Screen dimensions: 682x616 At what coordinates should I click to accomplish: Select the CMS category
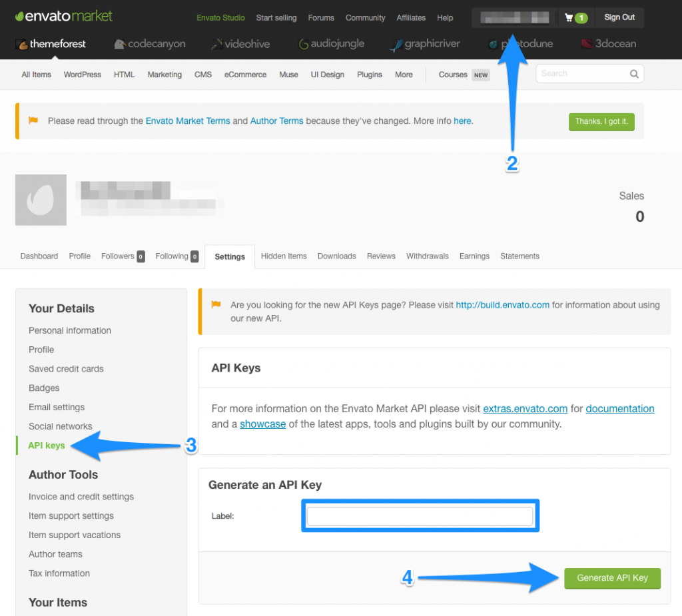[203, 75]
